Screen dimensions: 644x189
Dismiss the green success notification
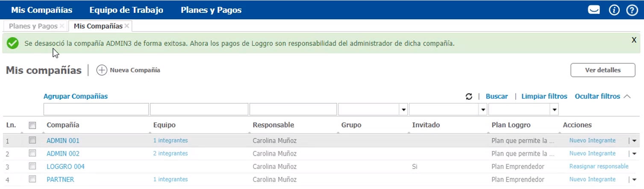click(634, 40)
